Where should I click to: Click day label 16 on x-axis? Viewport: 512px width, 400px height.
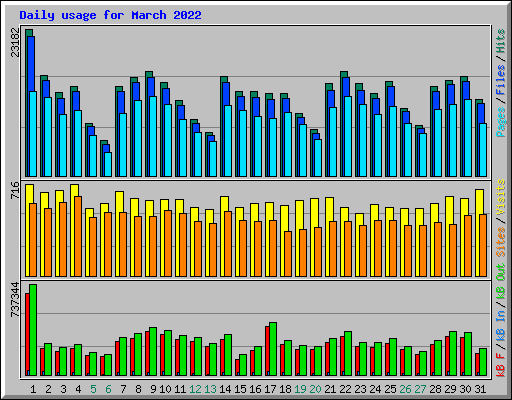point(255,389)
